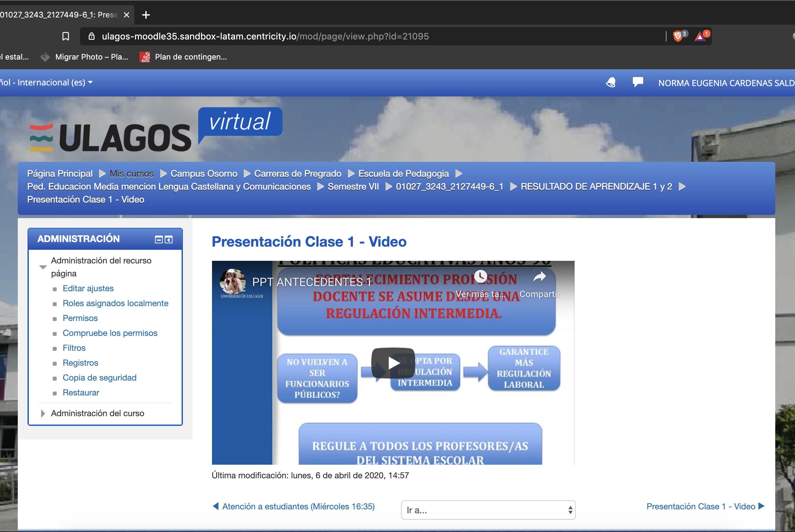Open Copia de seguridad
Screen dimensions: 795x532
pos(100,378)
